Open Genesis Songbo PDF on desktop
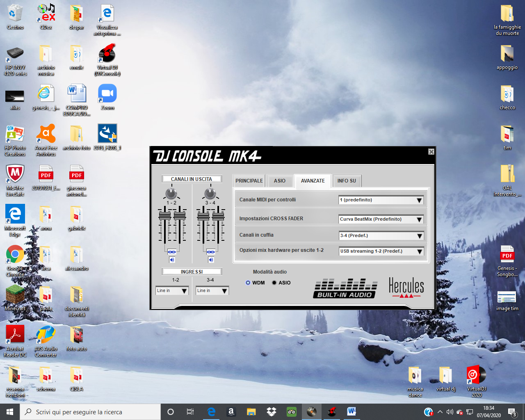This screenshot has width=525, height=420. 507,261
